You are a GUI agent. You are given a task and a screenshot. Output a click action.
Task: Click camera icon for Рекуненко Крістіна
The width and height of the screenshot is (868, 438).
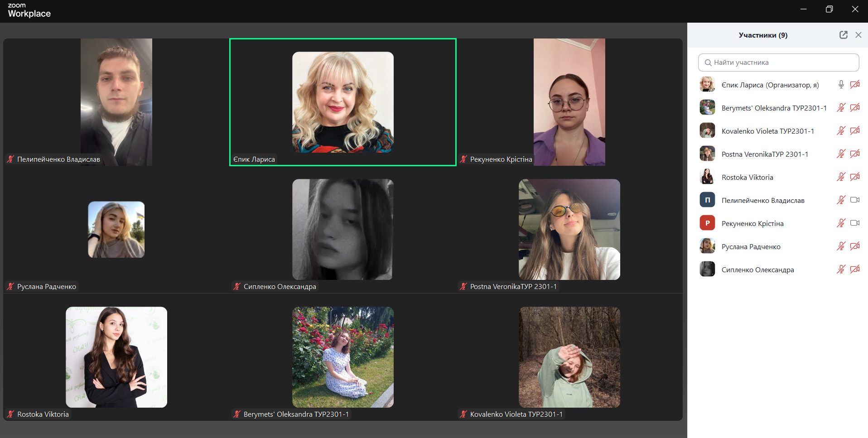(855, 223)
